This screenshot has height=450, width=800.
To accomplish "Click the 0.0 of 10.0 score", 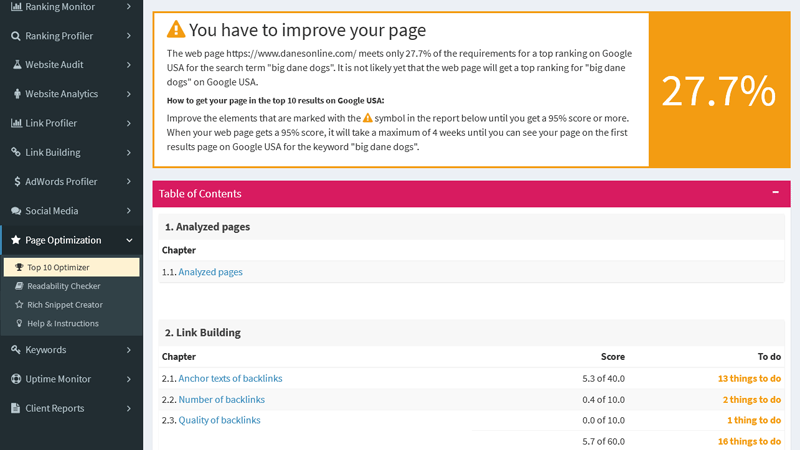I will coord(603,420).
